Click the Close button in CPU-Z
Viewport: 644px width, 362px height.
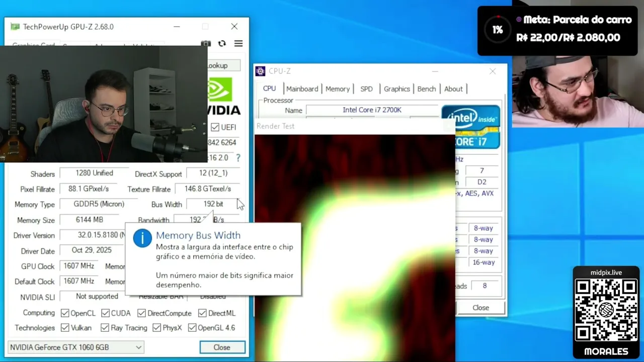tap(480, 308)
